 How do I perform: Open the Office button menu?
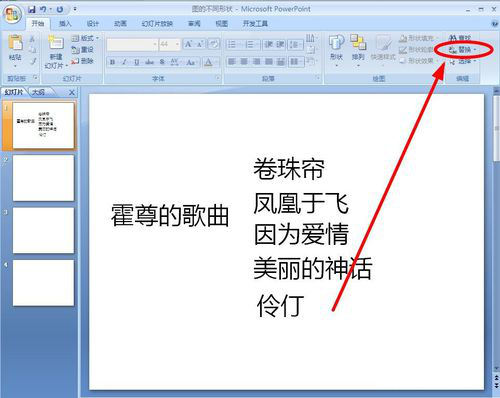(x=13, y=15)
